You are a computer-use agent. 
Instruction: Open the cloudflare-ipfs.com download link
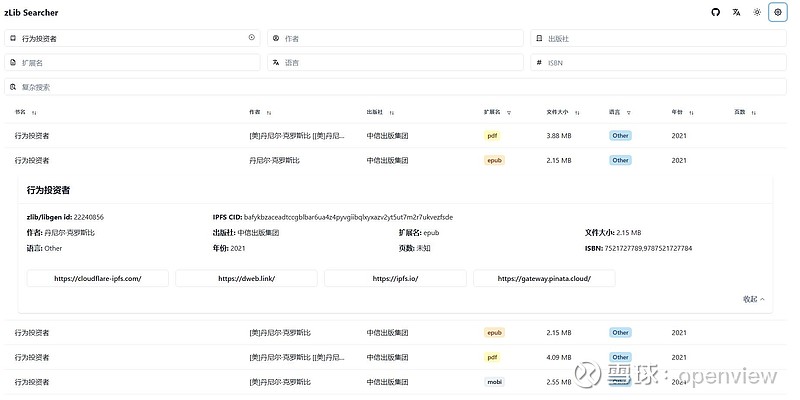click(97, 279)
